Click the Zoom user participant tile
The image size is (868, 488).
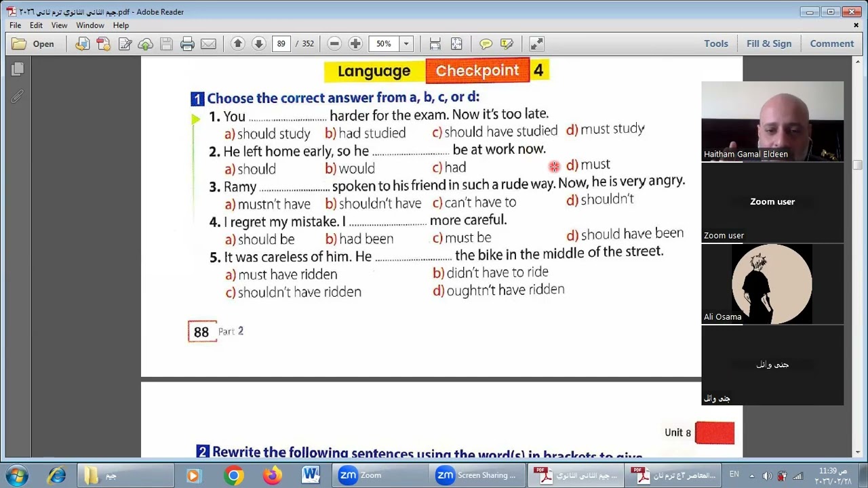click(x=772, y=203)
